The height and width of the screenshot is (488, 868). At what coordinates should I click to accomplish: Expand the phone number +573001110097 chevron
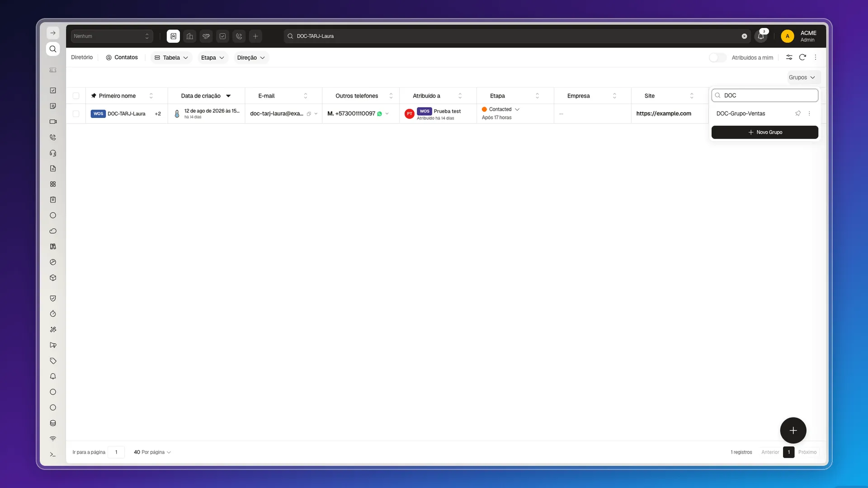(387, 114)
